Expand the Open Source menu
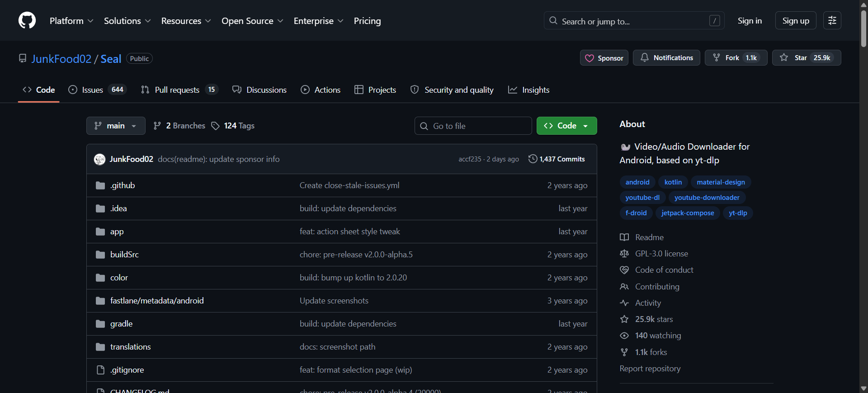This screenshot has height=393, width=868. click(x=252, y=21)
